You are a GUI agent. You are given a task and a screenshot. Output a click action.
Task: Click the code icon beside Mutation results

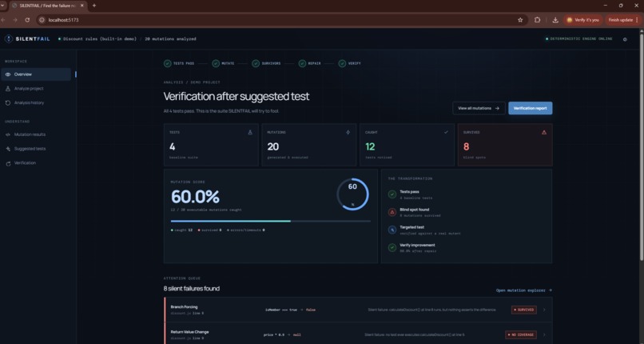pyautogui.click(x=8, y=134)
